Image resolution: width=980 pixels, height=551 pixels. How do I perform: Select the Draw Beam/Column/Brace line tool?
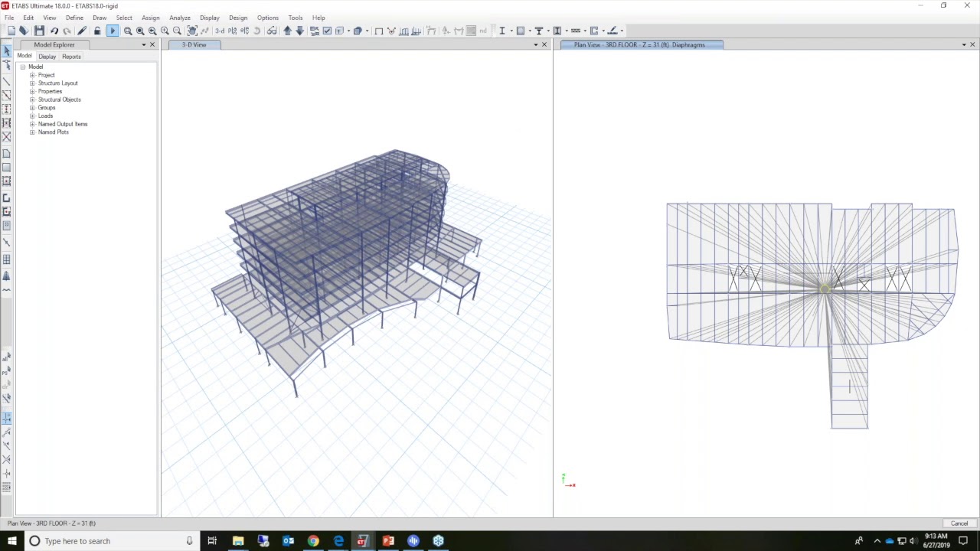click(7, 81)
